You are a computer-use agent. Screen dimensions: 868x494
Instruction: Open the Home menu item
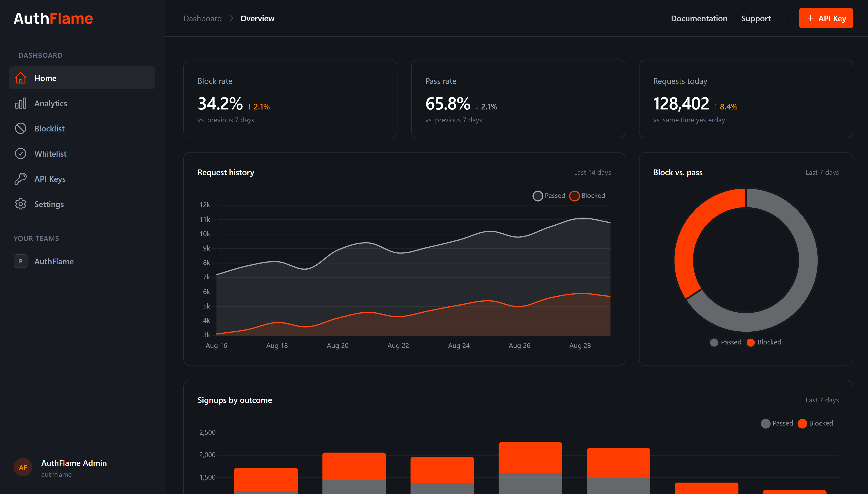pos(82,78)
